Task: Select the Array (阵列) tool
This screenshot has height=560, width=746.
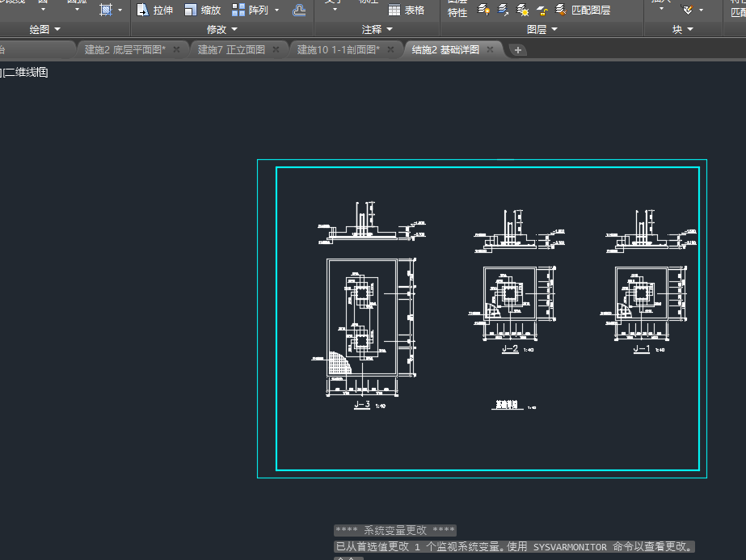Action: point(251,10)
